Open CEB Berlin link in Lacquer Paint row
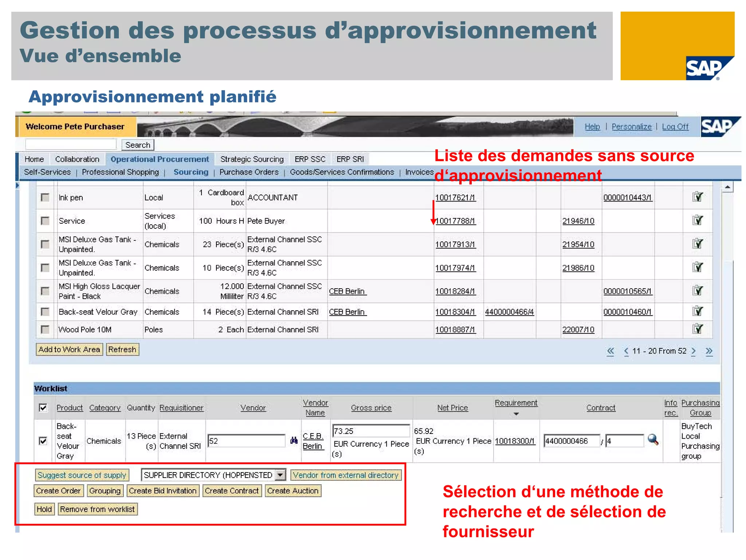746x560 pixels. 347,291
